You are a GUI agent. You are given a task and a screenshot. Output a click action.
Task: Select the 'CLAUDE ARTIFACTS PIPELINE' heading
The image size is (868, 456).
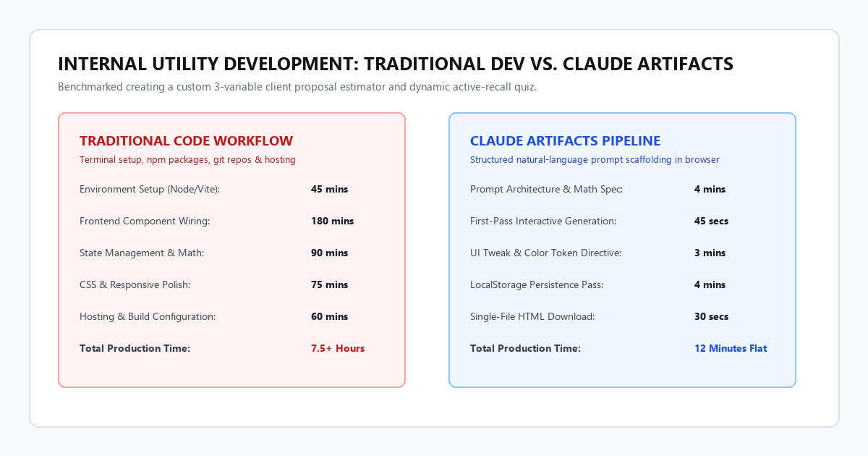[x=565, y=140]
